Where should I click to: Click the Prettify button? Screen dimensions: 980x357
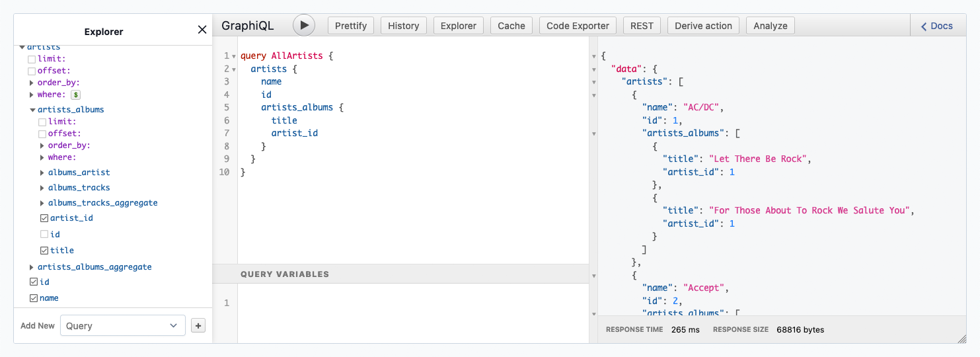tap(351, 26)
